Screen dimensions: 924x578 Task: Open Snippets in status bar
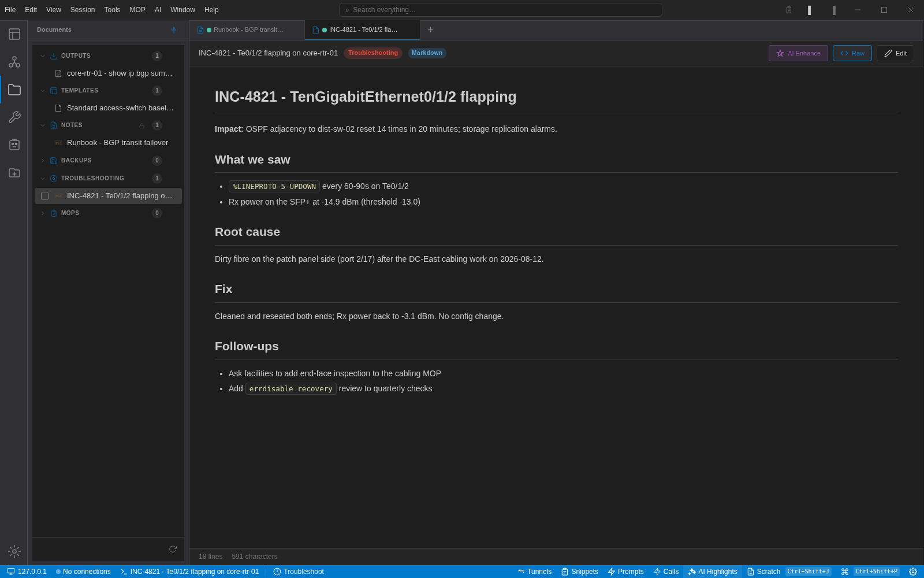coord(580,572)
